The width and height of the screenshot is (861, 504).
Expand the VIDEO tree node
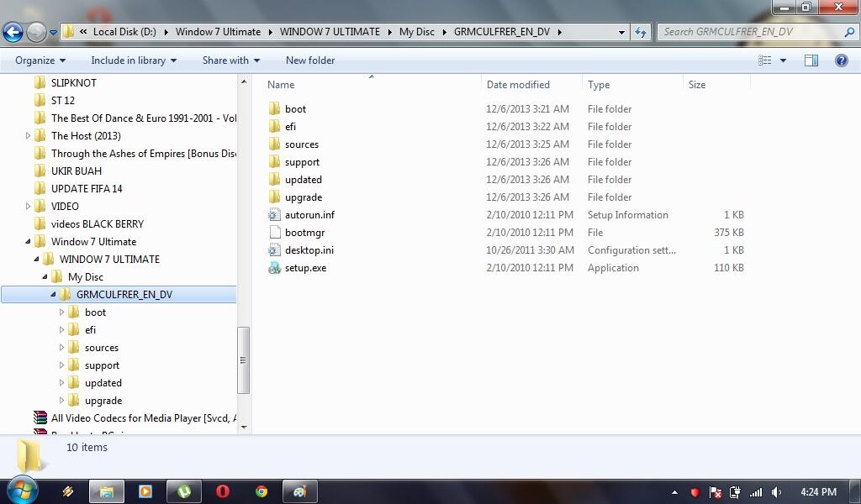click(x=28, y=206)
